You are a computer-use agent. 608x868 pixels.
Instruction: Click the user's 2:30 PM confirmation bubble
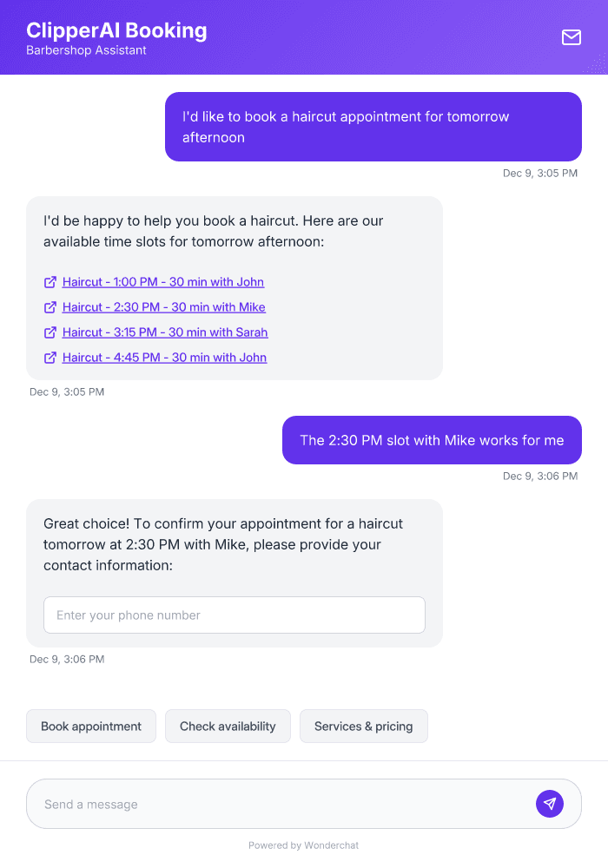tap(432, 440)
